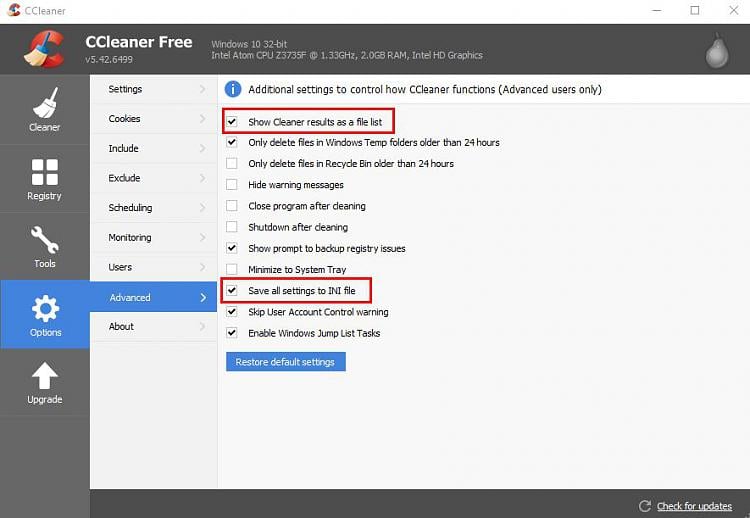Open the Scheduling options page
The image size is (750, 518).
pyautogui.click(x=154, y=208)
